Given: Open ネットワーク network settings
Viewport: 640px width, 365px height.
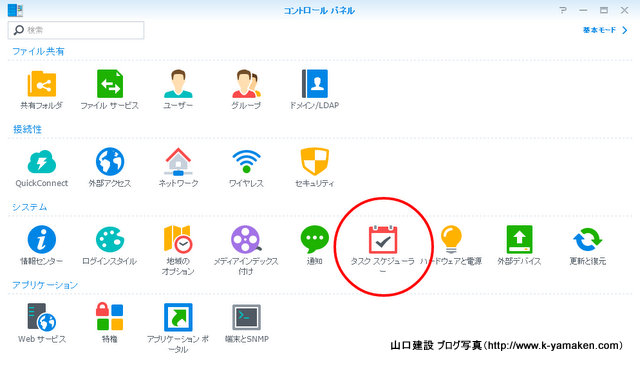Looking at the screenshot, I should (178, 162).
